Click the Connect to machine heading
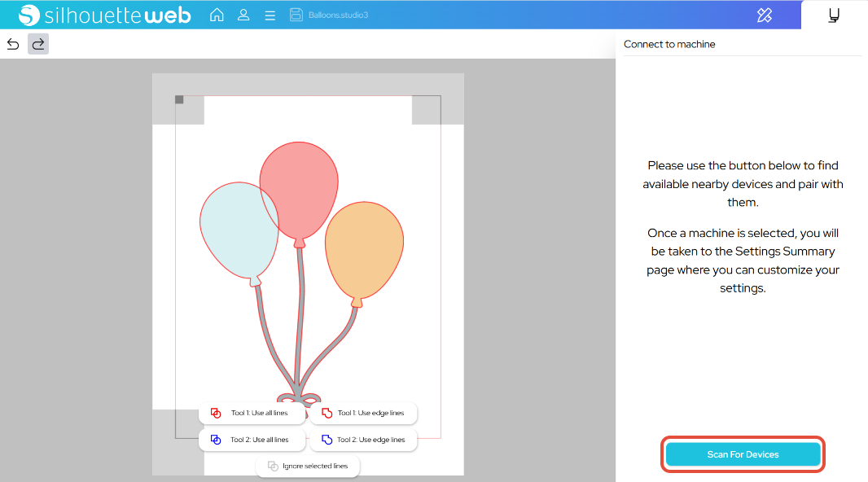This screenshot has height=482, width=868. [x=669, y=44]
